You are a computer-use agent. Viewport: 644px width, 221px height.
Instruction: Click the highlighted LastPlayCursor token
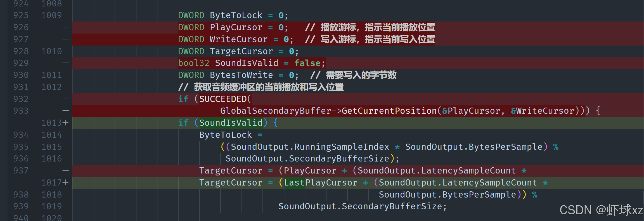pyautogui.click(x=321, y=182)
